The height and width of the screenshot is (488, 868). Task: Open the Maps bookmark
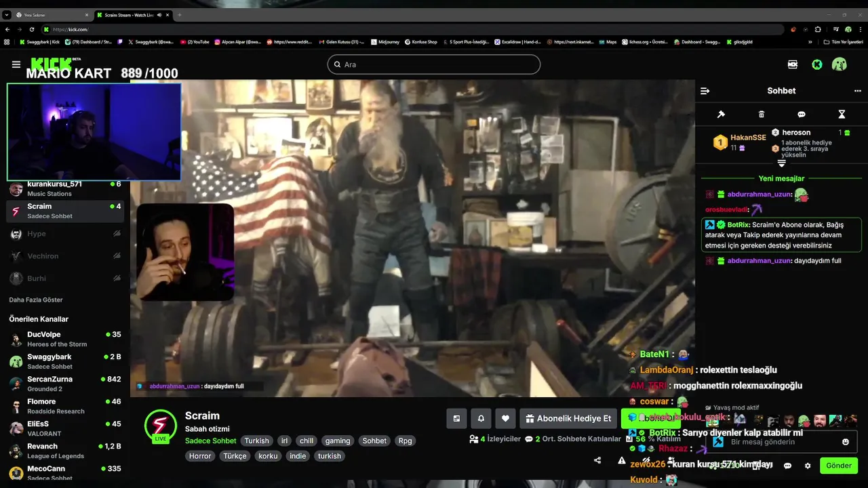(x=608, y=42)
